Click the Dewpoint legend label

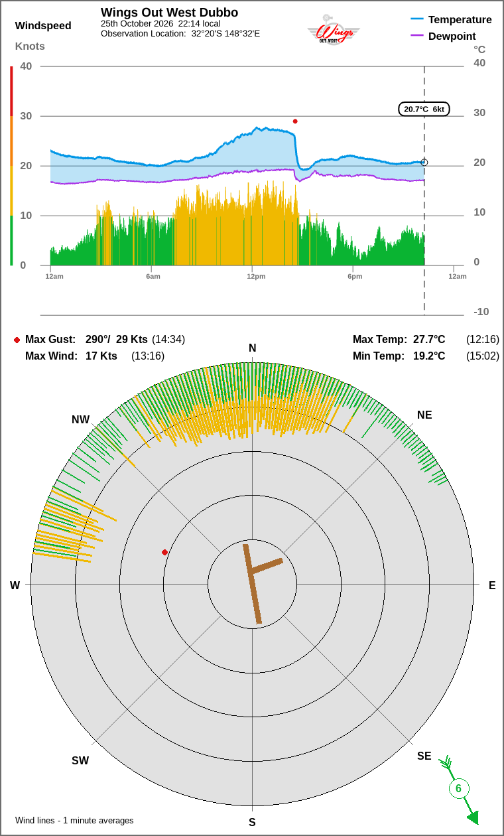click(x=452, y=36)
